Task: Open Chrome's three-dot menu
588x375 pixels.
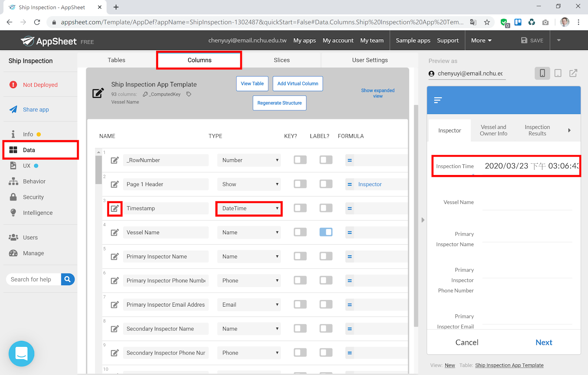Action: click(578, 22)
